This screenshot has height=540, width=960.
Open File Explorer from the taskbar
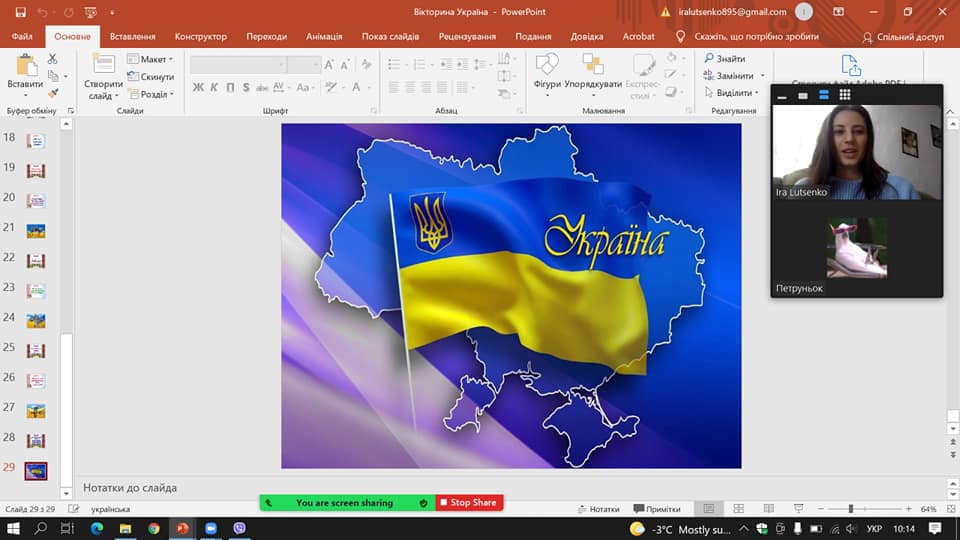click(x=126, y=528)
